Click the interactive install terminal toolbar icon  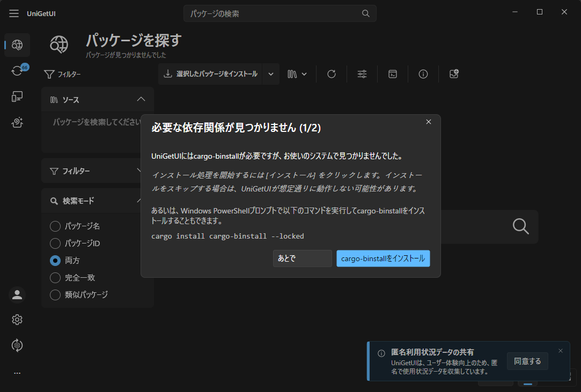pyautogui.click(x=393, y=74)
